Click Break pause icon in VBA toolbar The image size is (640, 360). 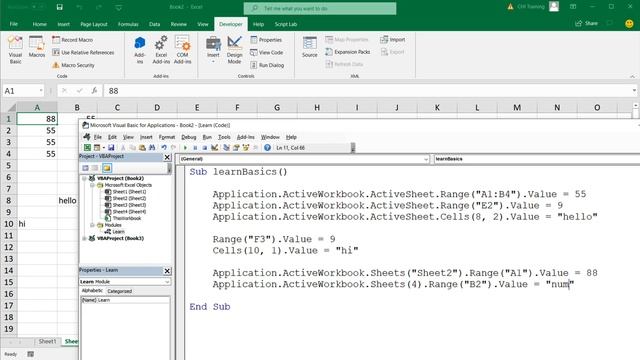pos(195,148)
